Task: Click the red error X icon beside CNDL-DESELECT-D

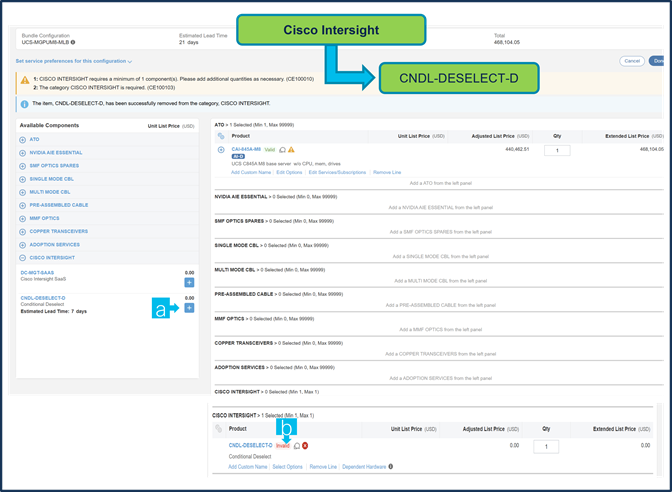Action: click(305, 446)
